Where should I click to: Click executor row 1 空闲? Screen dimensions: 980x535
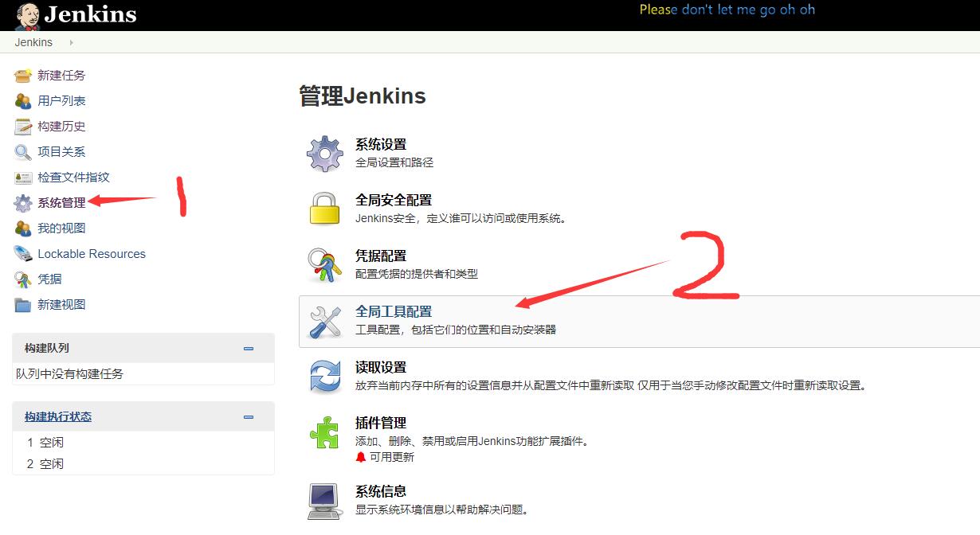143,443
